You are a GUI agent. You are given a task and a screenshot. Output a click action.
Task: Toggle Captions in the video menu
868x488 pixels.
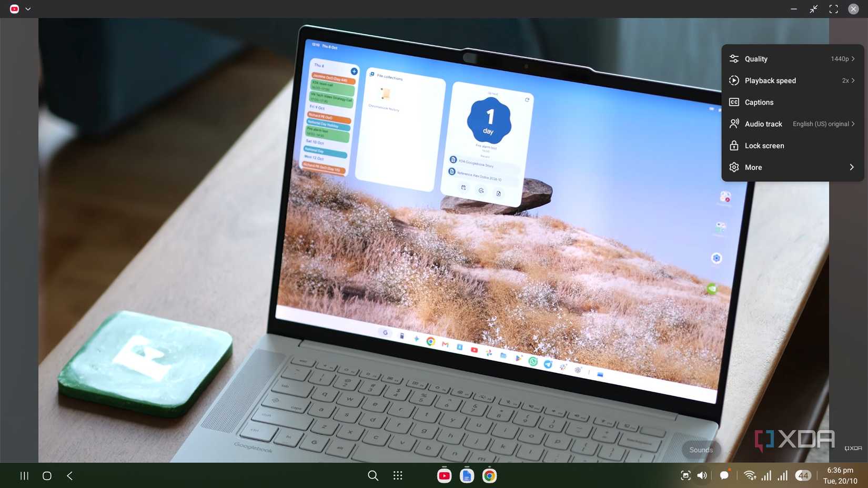pyautogui.click(x=792, y=102)
